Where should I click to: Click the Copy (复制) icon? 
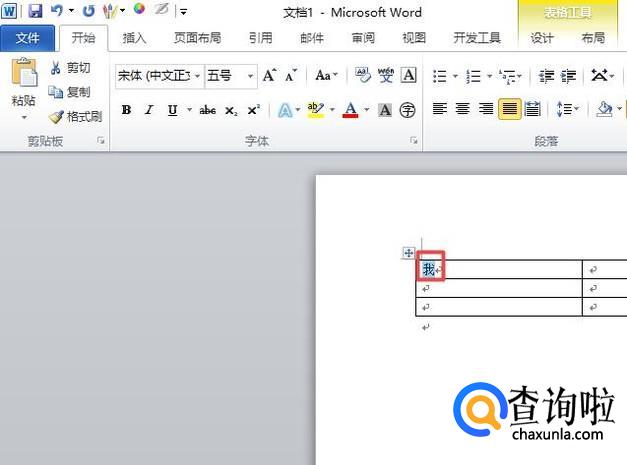[x=56, y=92]
